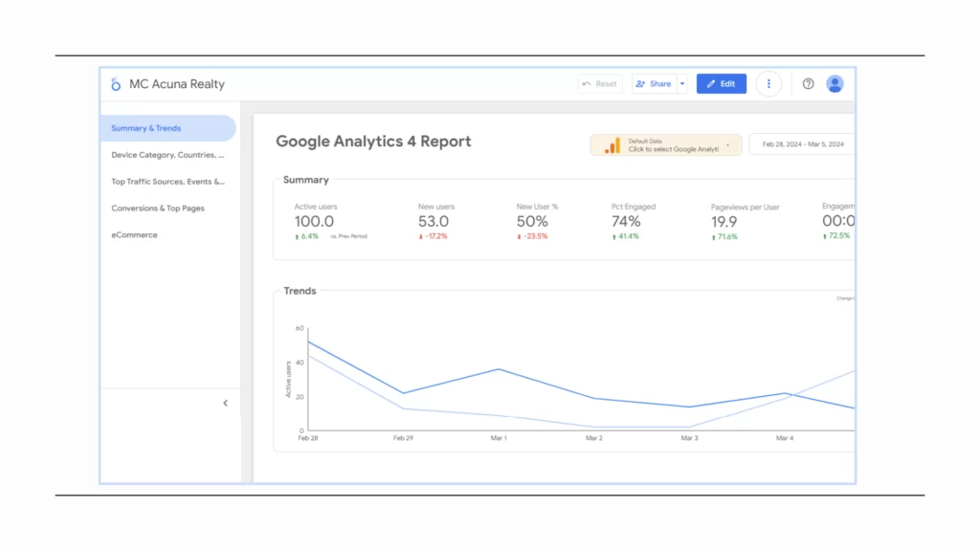Click the Google Analytics 4 Report heading
Screen dimensions: 980x551
[x=373, y=142]
